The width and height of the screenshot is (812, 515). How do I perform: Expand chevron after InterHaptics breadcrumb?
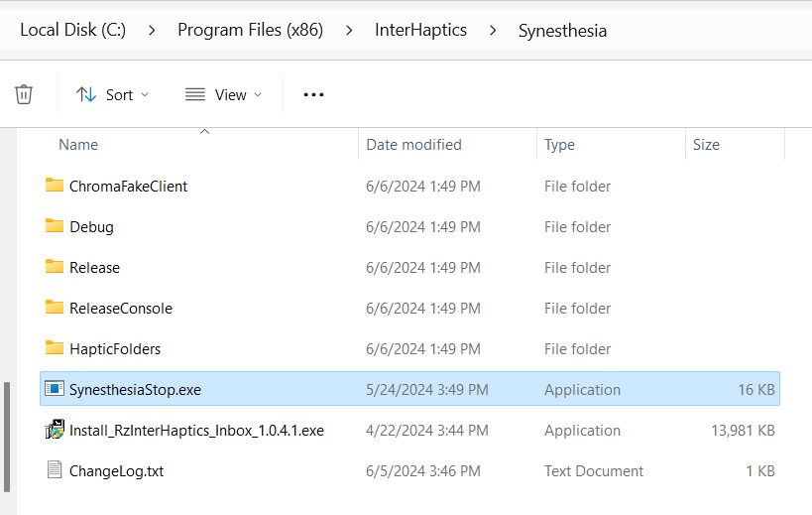tap(493, 31)
